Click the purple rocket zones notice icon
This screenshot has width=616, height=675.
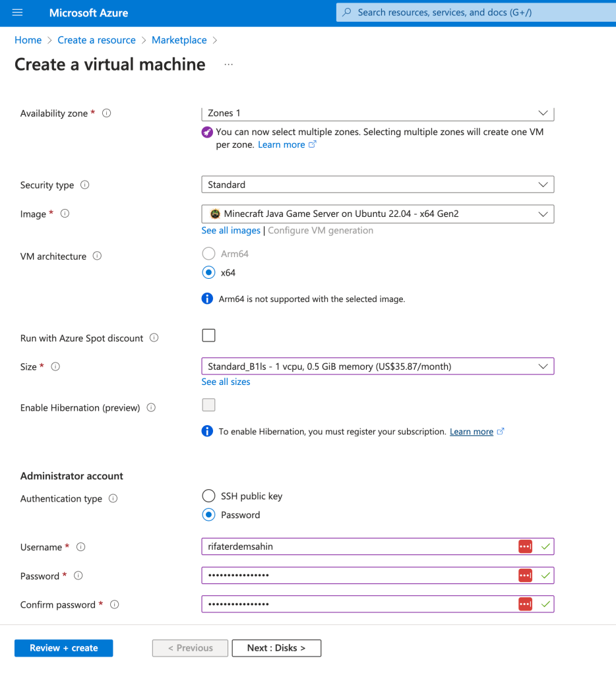(207, 132)
